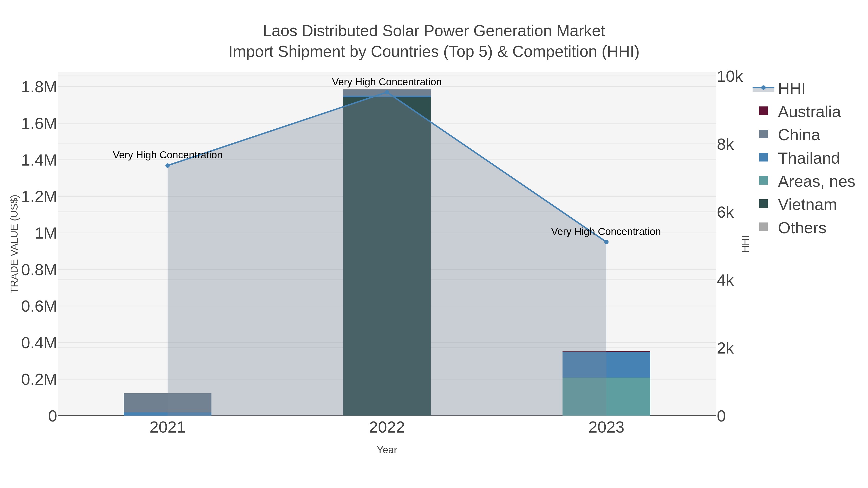Click the 2021 Very High Concentration annotation
This screenshot has width=868, height=488.
pos(168,155)
